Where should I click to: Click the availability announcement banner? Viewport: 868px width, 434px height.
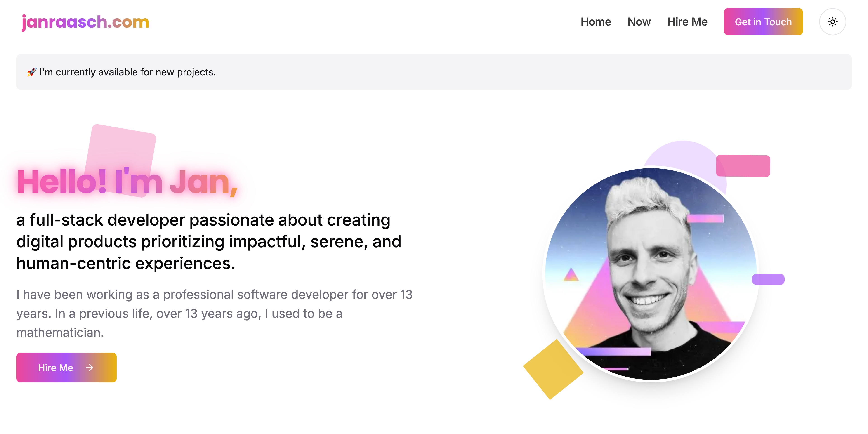[434, 71]
